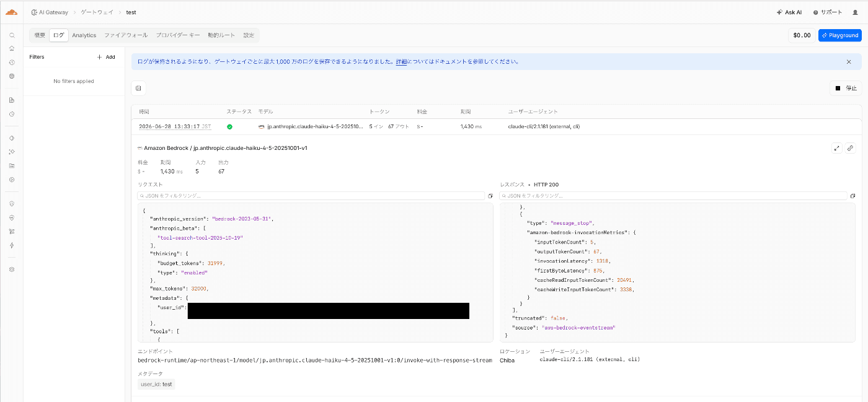868x402 pixels.
Task: Click the ステータス column header
Action: coord(239,111)
